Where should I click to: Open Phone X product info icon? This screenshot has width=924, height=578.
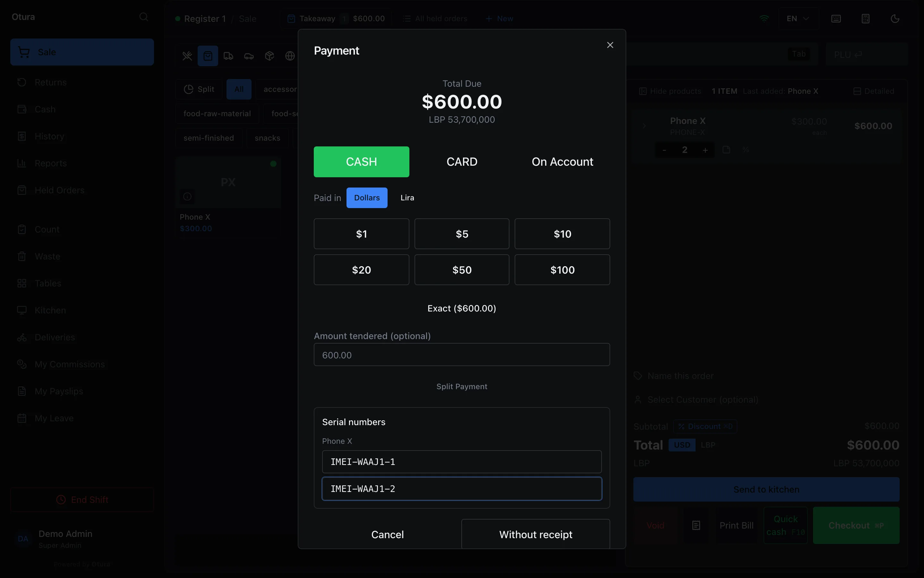tap(187, 197)
